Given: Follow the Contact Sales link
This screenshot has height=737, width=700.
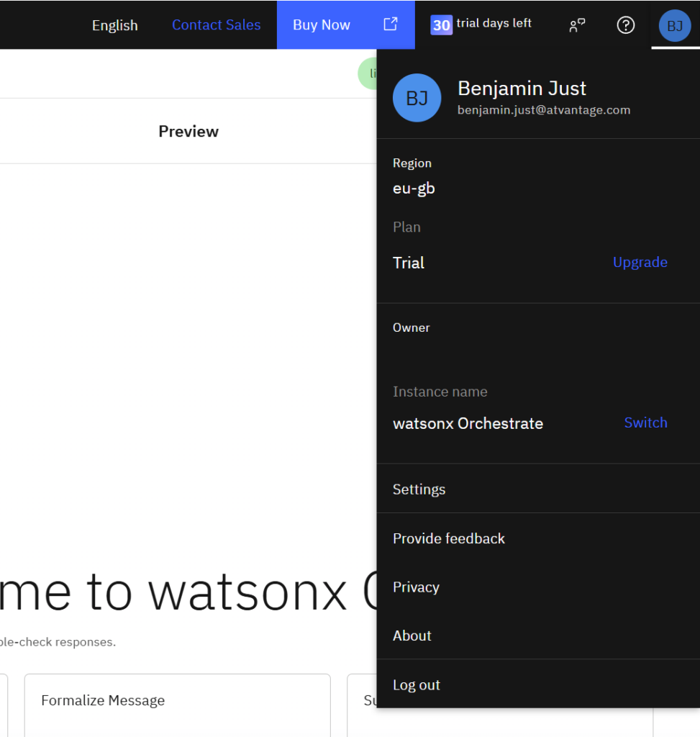Looking at the screenshot, I should pyautogui.click(x=216, y=25).
